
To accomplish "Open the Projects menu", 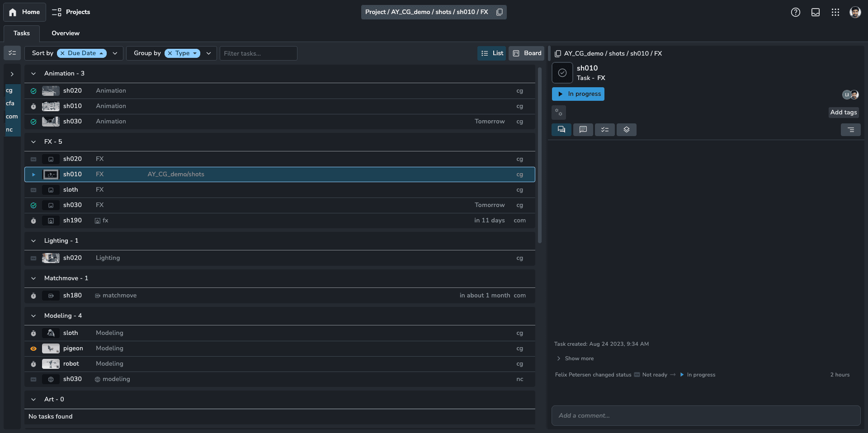I will point(71,12).
